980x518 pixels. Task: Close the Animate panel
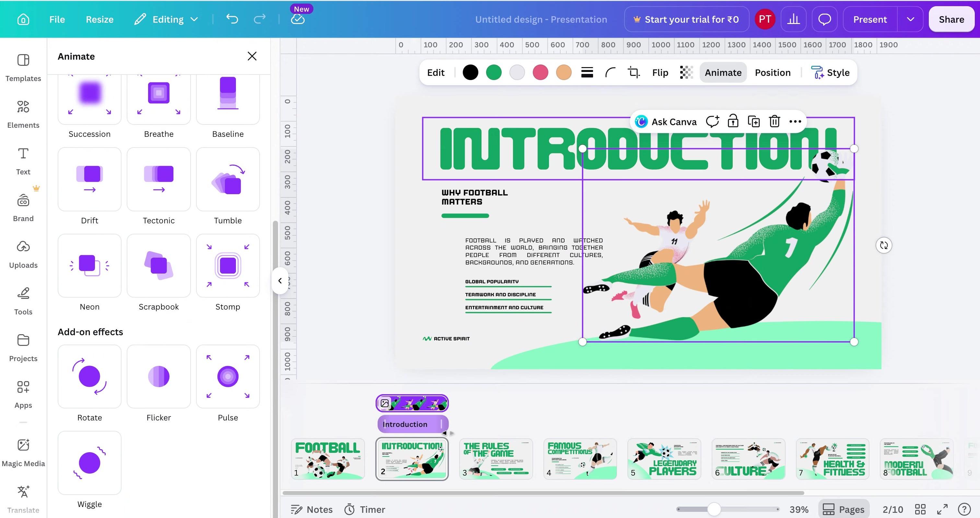point(252,56)
